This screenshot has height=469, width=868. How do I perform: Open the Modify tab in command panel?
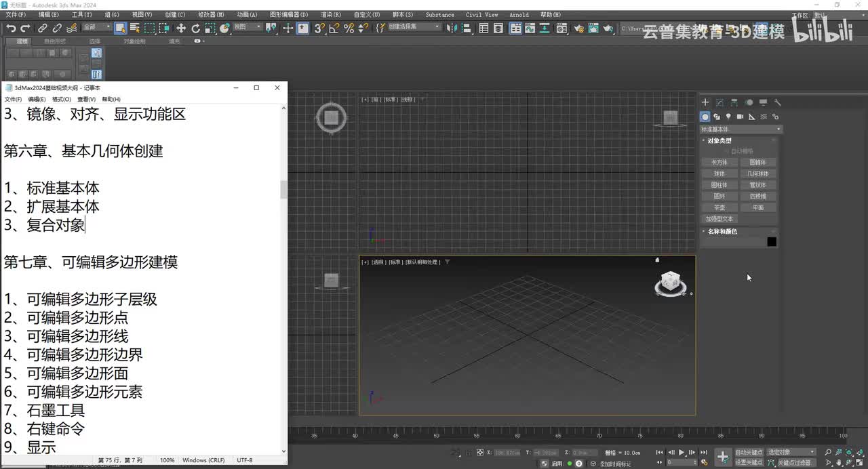[x=719, y=103]
